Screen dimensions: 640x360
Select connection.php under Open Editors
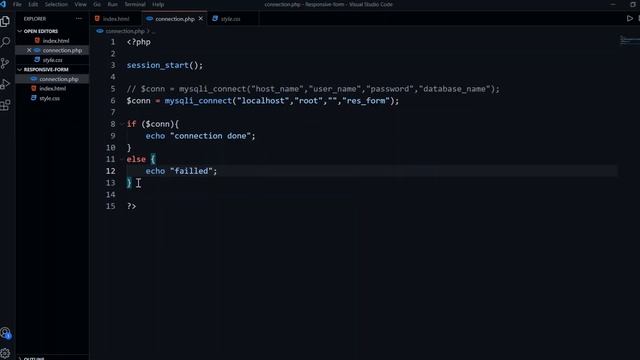[52, 50]
